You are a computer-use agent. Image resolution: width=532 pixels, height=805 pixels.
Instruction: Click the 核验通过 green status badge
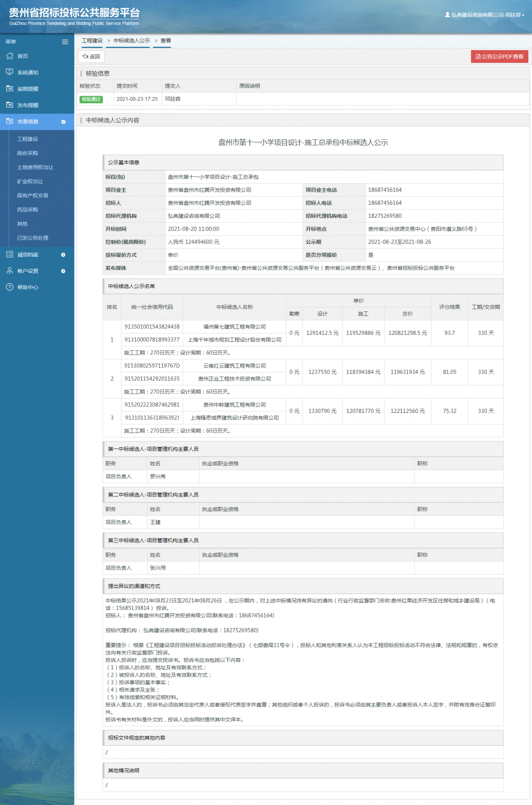pyautogui.click(x=91, y=99)
